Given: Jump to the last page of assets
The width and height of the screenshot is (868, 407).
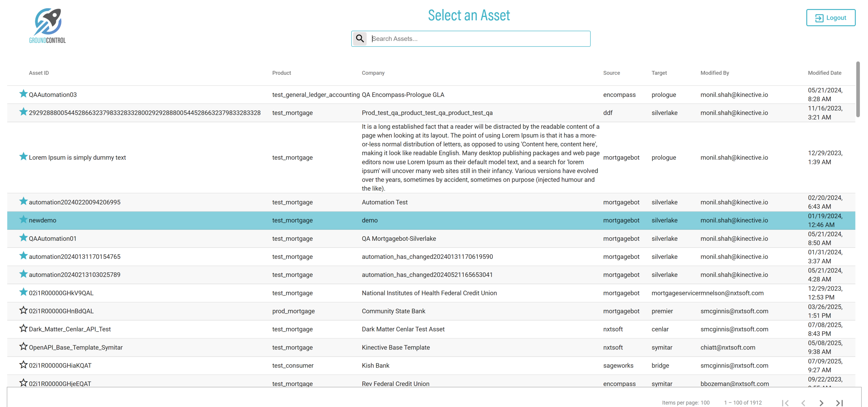Looking at the screenshot, I should pos(839,402).
